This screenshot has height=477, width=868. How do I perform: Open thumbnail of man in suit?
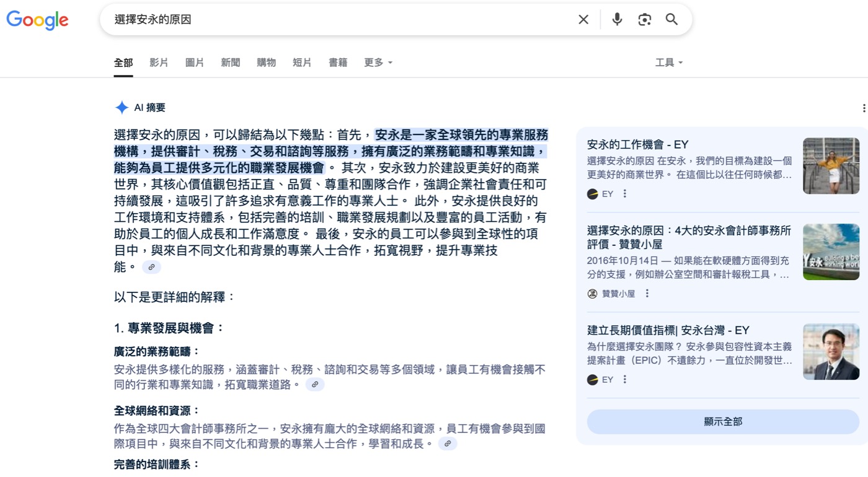831,351
